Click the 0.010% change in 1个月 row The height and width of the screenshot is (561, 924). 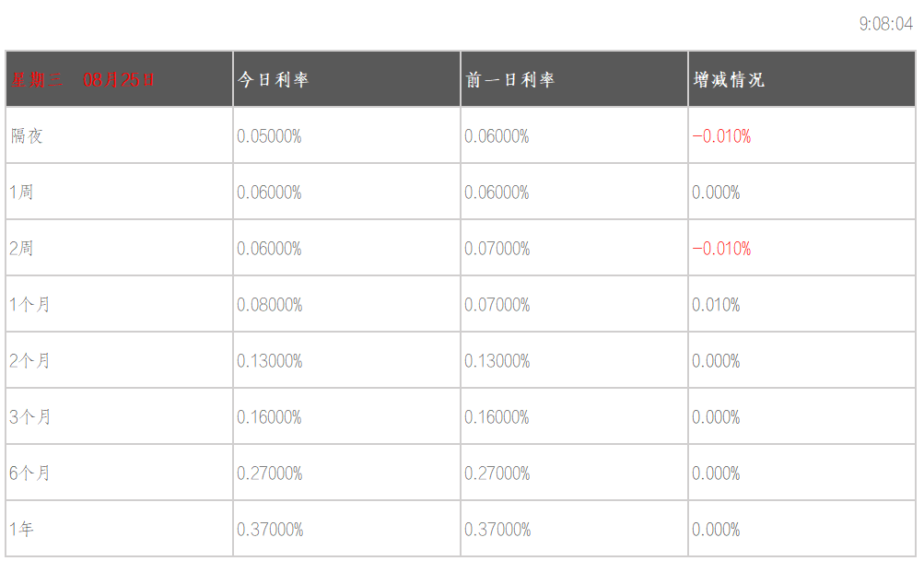716,305
